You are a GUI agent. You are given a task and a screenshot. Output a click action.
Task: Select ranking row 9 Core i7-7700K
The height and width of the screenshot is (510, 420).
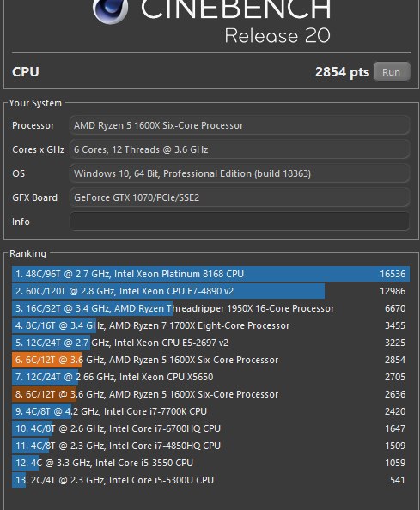(210, 411)
